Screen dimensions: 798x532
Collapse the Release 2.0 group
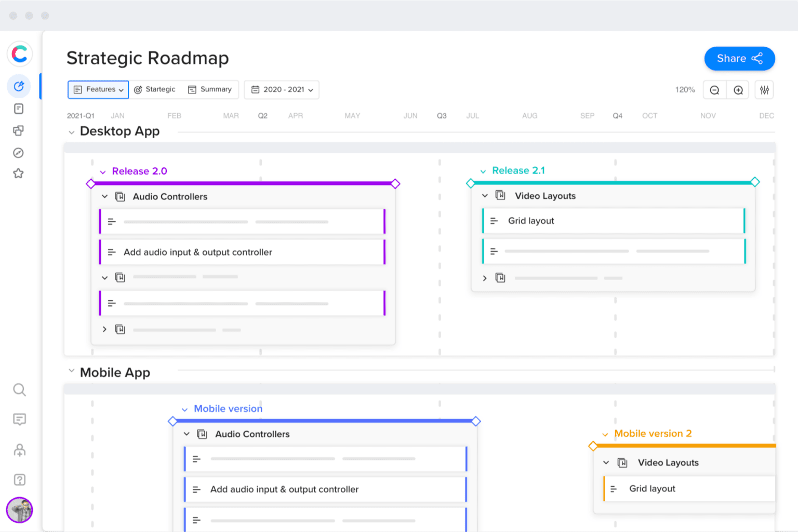coord(103,171)
